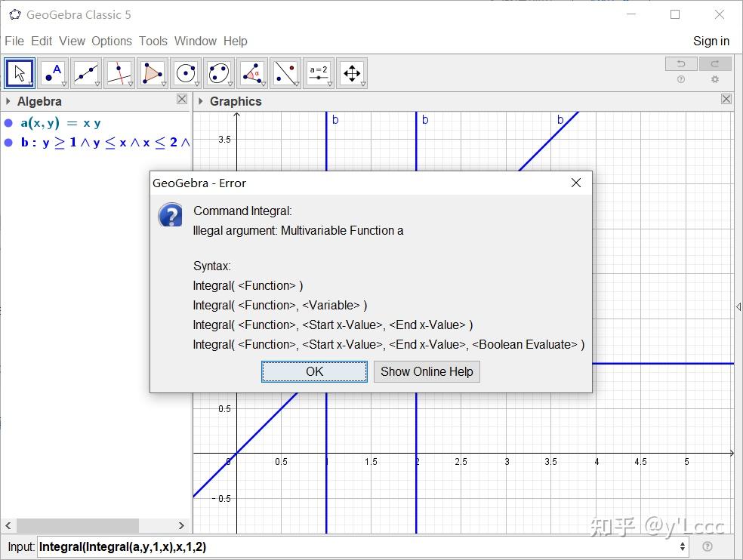Screen dimensions: 743x560
Task: Expand the sidebar arrow at right edge
Action: coord(738,307)
